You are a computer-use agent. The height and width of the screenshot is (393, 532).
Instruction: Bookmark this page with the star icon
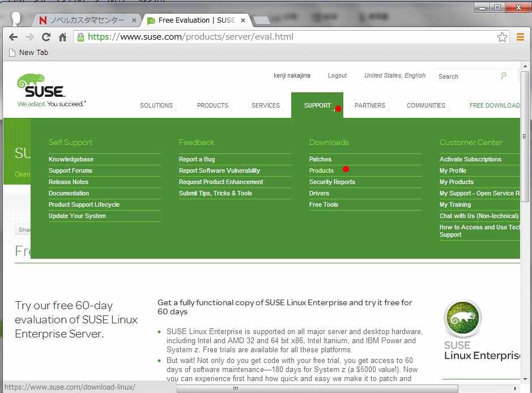click(502, 37)
